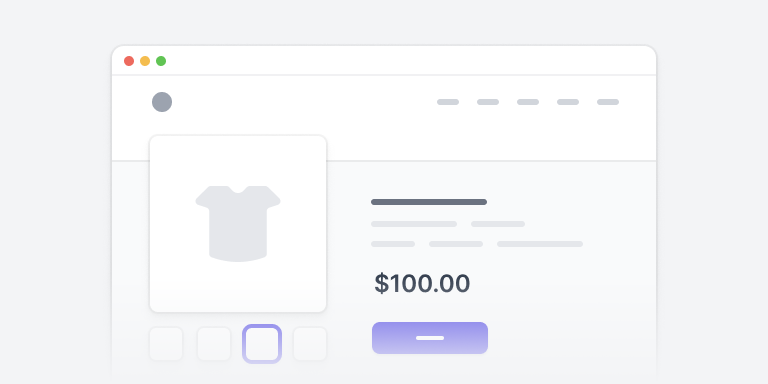Click the highlighted third product thumbnail

(x=262, y=344)
